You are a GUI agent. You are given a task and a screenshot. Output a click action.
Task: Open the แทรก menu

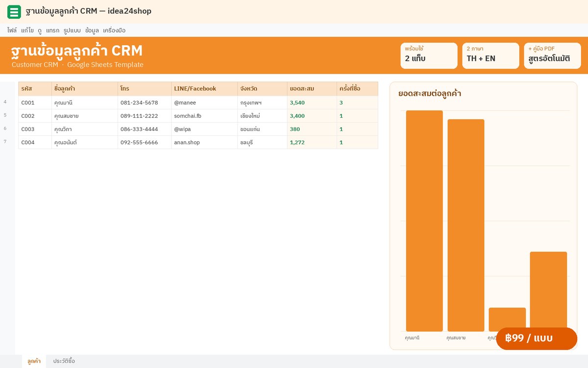[52, 30]
